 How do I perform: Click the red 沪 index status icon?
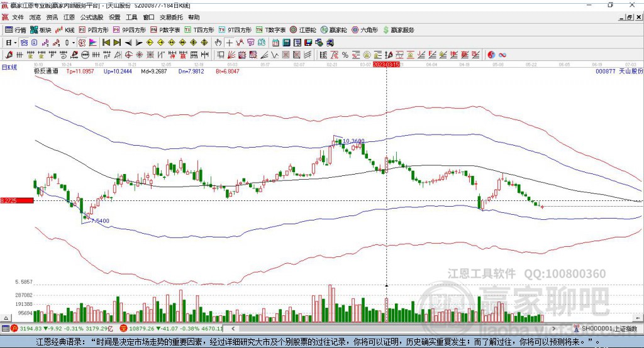[14, 329]
